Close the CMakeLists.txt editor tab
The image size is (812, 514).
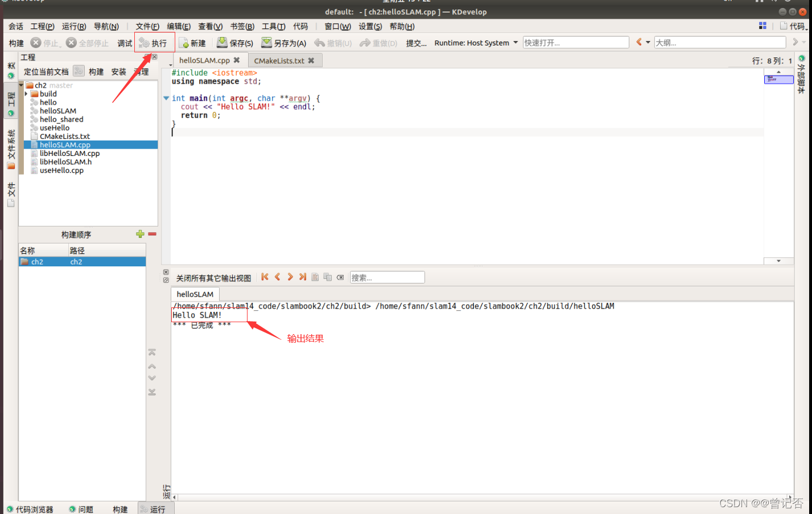(x=311, y=60)
